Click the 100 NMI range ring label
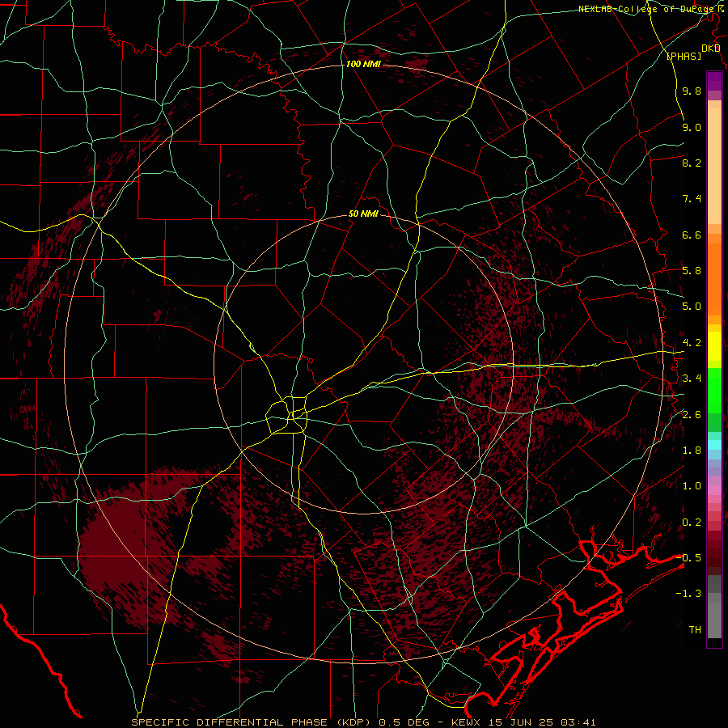The height and width of the screenshot is (728, 728). pos(363,64)
